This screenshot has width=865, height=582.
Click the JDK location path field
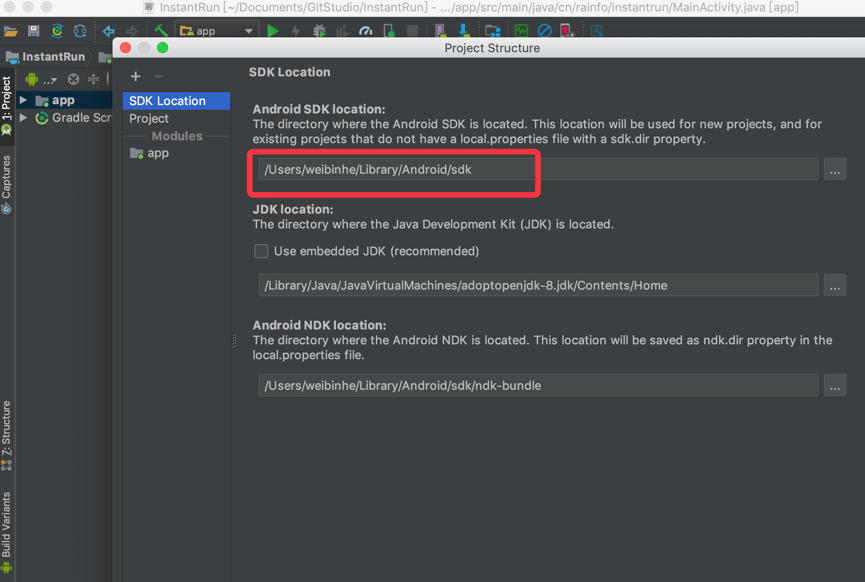538,285
